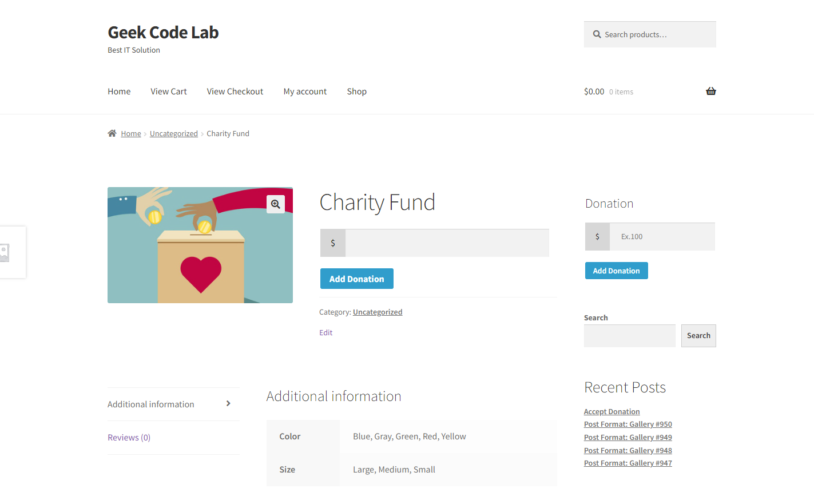Open the Accept Donation recent post

click(612, 412)
